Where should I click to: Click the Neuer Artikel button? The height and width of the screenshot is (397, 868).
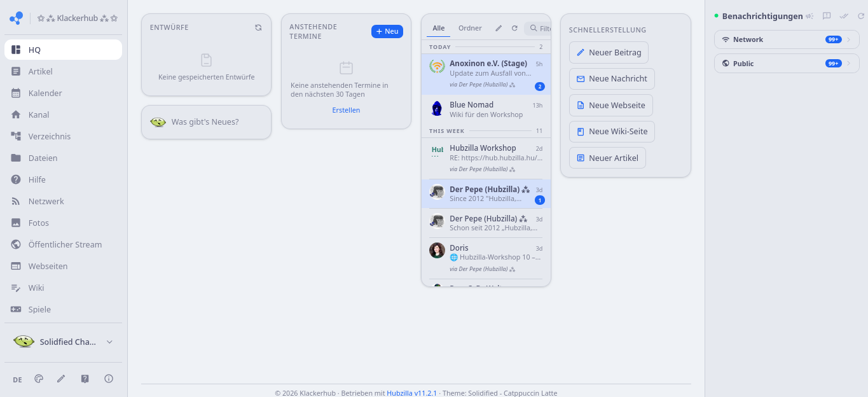coord(607,158)
